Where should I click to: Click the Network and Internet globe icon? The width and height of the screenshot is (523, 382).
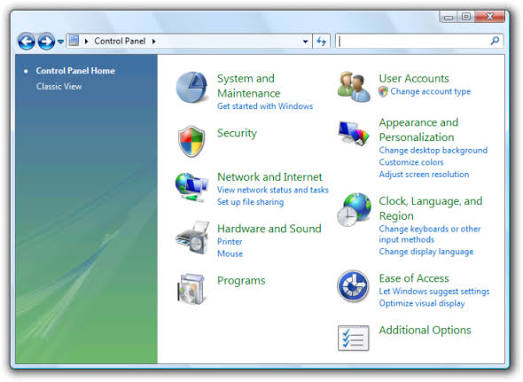[191, 187]
